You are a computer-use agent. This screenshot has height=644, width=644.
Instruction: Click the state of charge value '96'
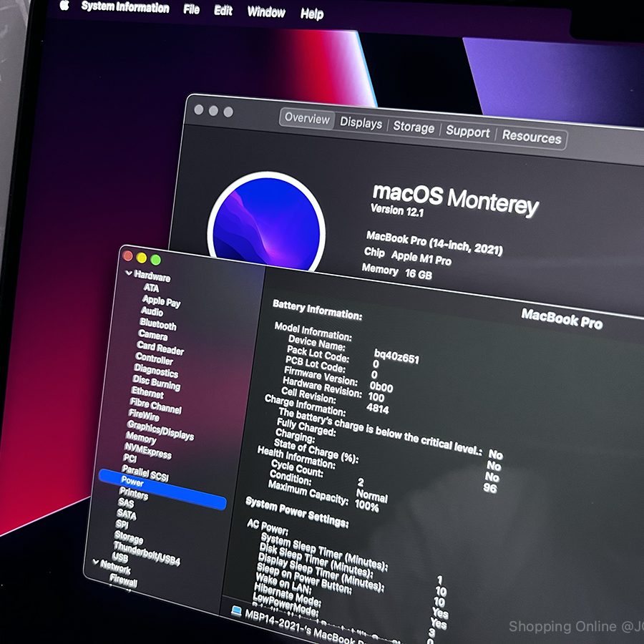click(490, 487)
